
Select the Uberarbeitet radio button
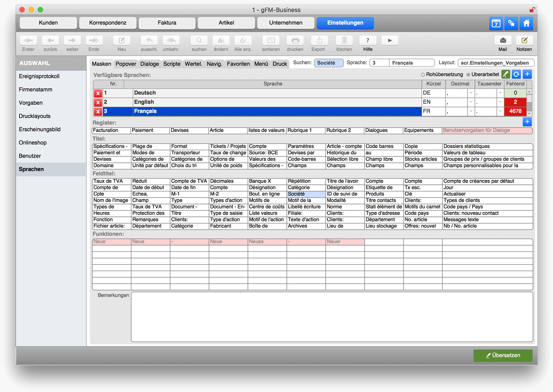(x=468, y=75)
